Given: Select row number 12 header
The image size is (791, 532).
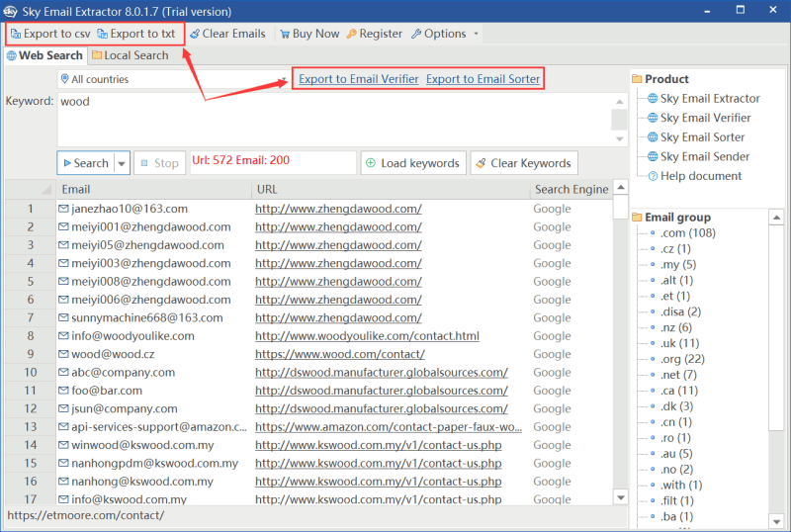Looking at the screenshot, I should pyautogui.click(x=31, y=408).
